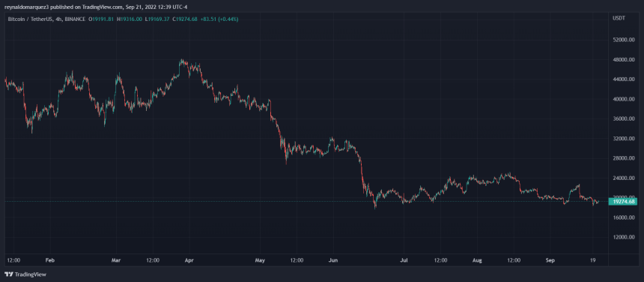Screen dimensions: 644x282
Task: Click the current price label 19274.68
Action: coord(624,202)
